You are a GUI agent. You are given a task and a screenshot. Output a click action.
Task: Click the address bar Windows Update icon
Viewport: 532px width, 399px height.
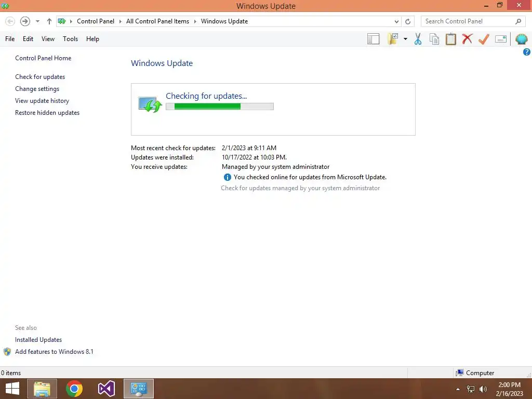pyautogui.click(x=62, y=21)
